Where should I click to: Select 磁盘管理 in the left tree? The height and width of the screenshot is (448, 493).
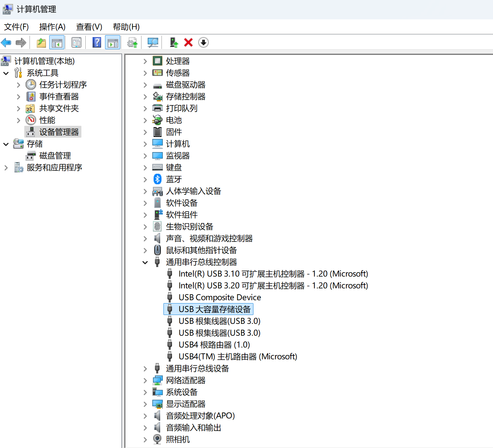tap(55, 156)
